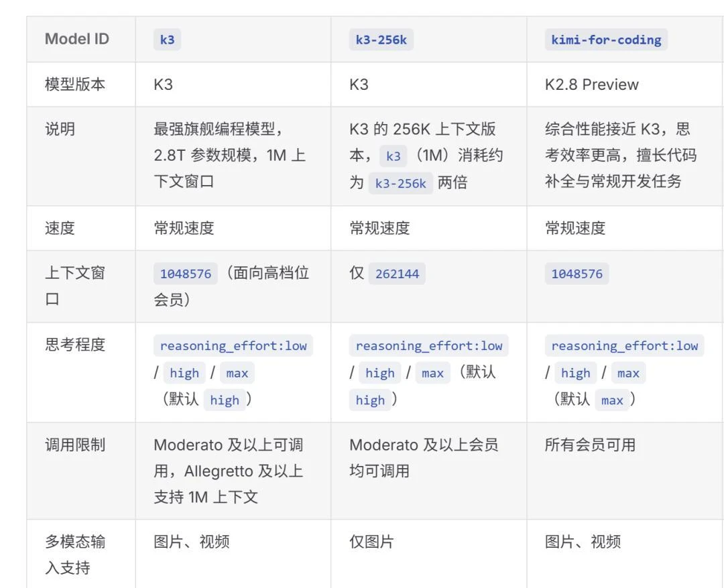This screenshot has width=724, height=588.
Task: Click '常规速度' in the kimi-for-coding column
Action: (575, 228)
